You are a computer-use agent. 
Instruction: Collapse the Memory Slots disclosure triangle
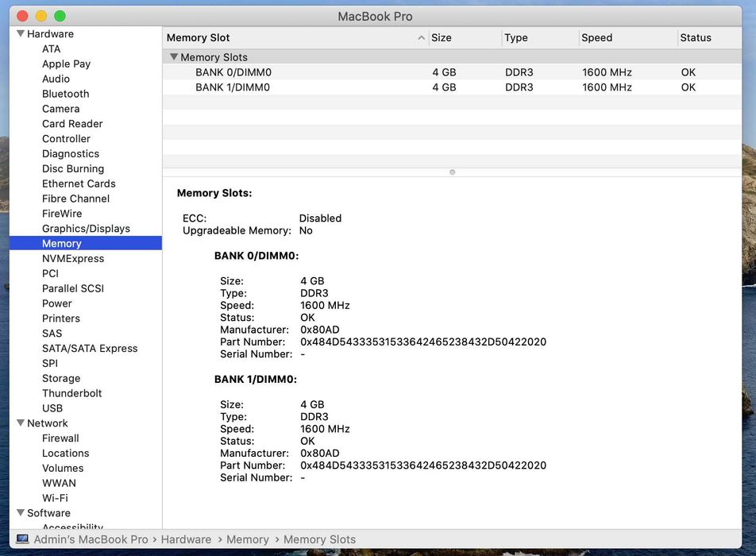(x=174, y=57)
